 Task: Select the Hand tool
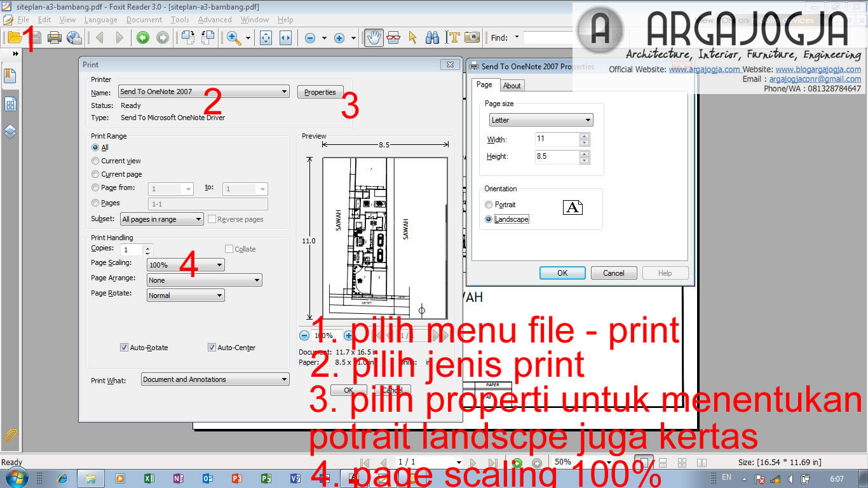tap(374, 37)
